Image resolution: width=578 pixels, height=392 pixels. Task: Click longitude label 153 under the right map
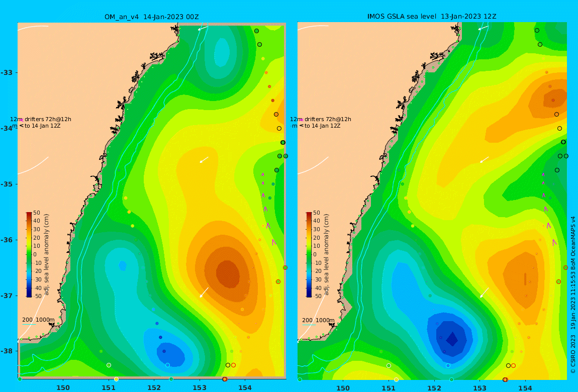pos(479,387)
